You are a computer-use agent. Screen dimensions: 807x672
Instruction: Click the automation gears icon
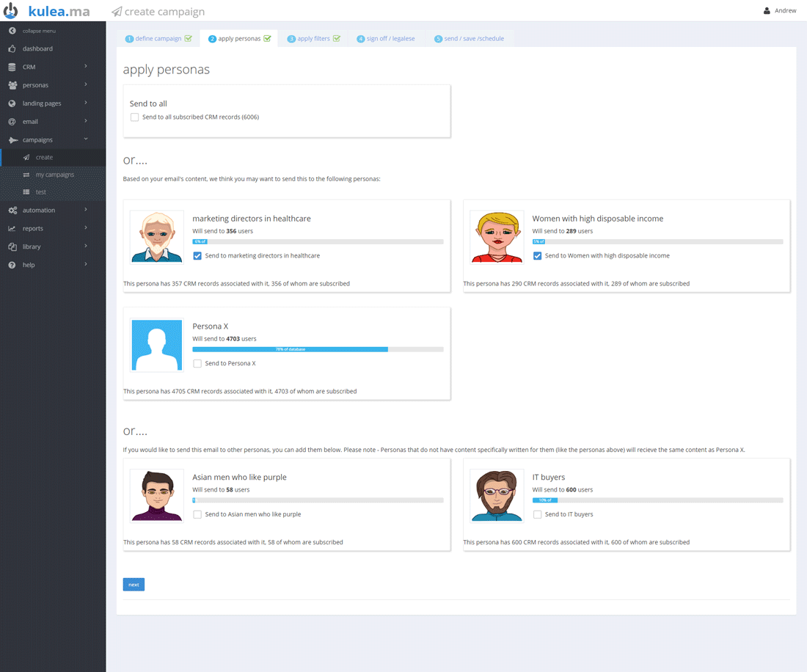[x=12, y=211]
